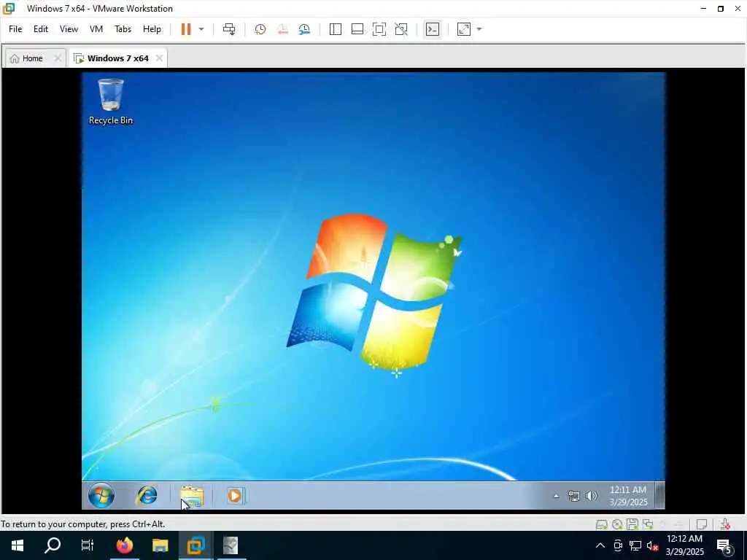Open the Edit menu

click(41, 29)
